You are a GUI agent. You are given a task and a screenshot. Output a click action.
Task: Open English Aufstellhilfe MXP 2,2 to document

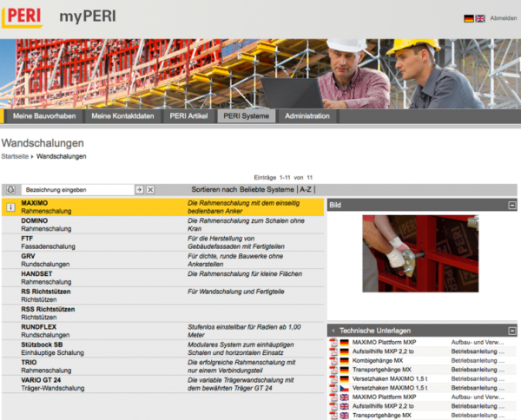(383, 406)
